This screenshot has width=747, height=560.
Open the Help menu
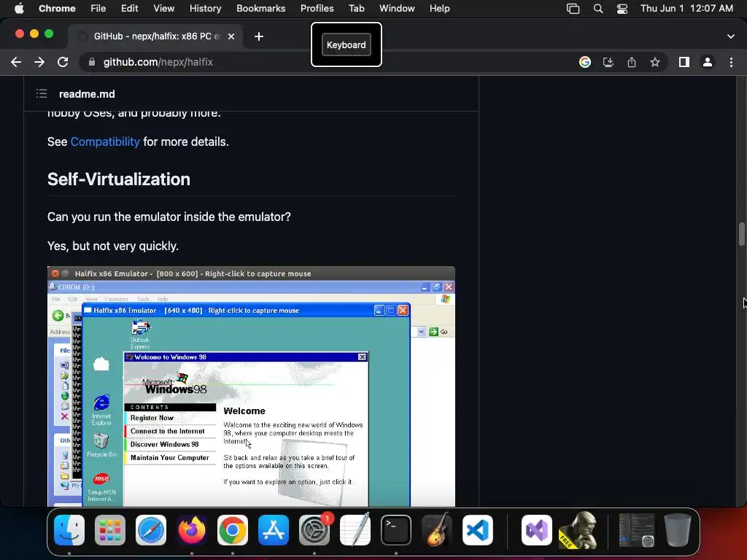(x=439, y=8)
